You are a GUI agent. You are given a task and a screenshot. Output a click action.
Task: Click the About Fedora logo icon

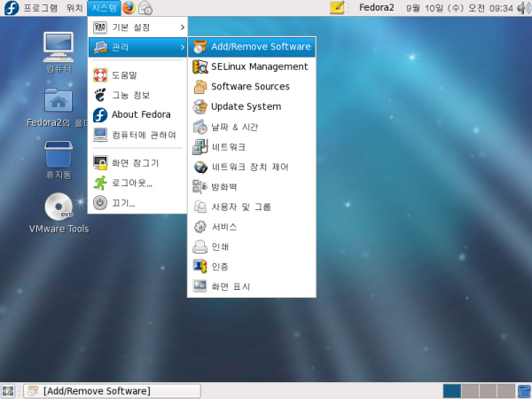click(100, 114)
